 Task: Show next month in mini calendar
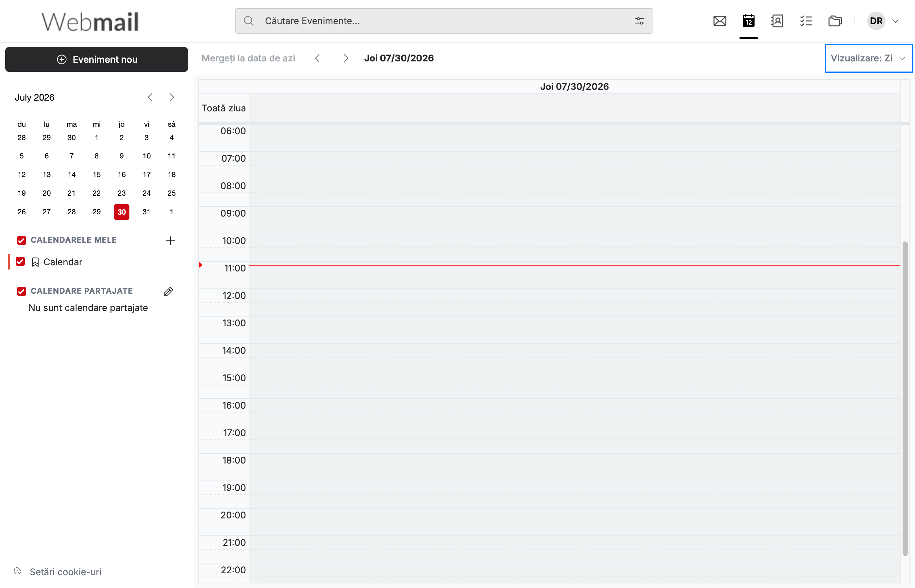pos(172,97)
